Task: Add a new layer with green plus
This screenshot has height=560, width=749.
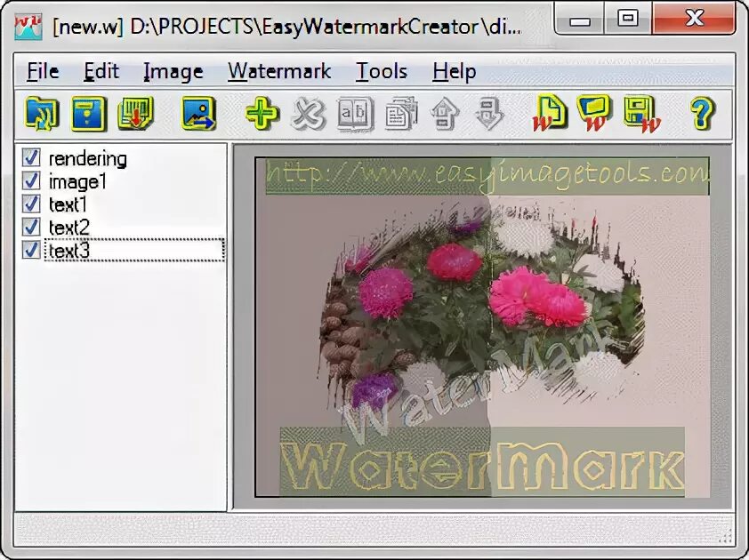Action: (262, 114)
